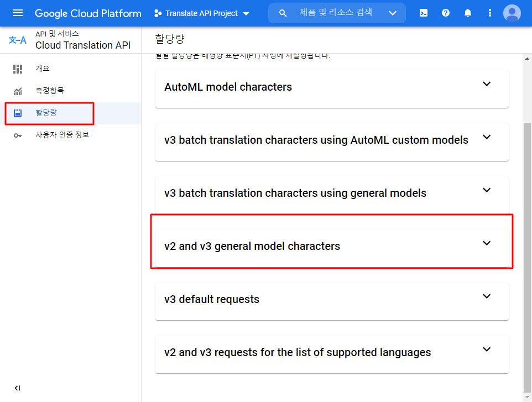Focus the product and resource search field
532x402 pixels.
pyautogui.click(x=336, y=13)
